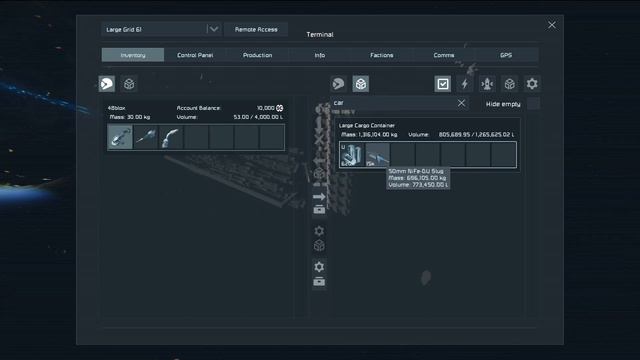Close the Terminal window
Viewport: 640px width, 360px height.
tap(552, 25)
